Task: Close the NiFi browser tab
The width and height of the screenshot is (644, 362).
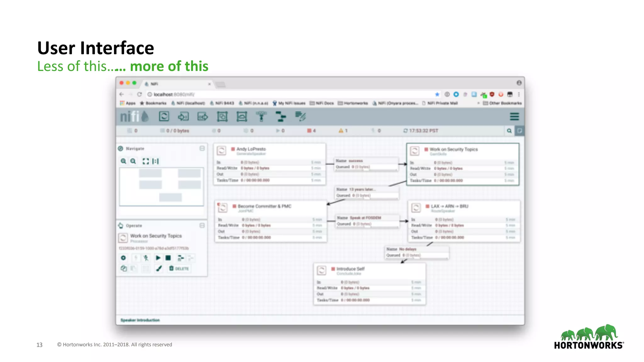Action: [209, 84]
